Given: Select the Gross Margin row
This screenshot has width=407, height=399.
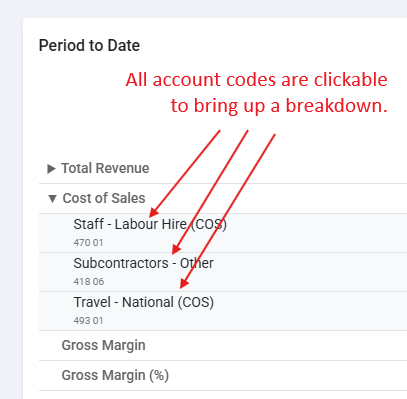Looking at the screenshot, I should point(223,345).
